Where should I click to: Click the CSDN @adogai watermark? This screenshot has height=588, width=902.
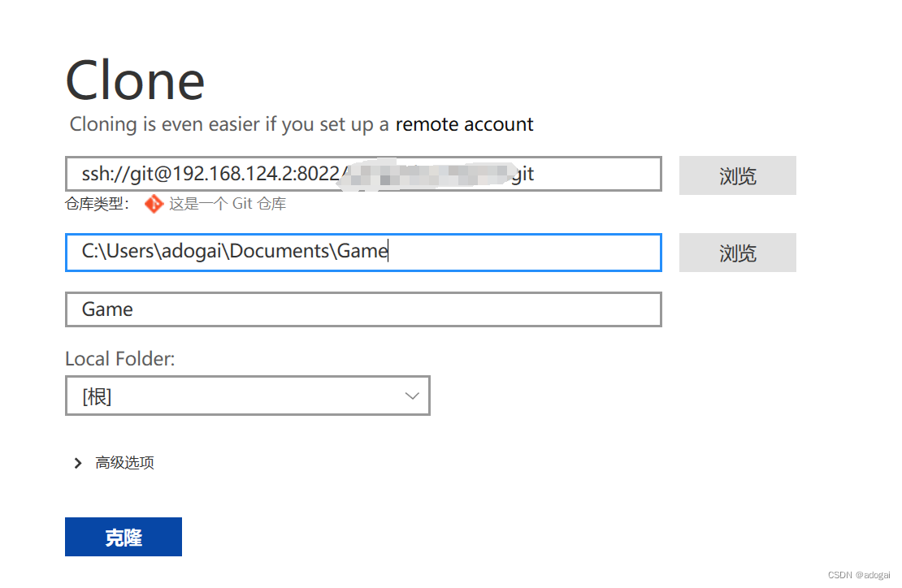[x=859, y=575]
